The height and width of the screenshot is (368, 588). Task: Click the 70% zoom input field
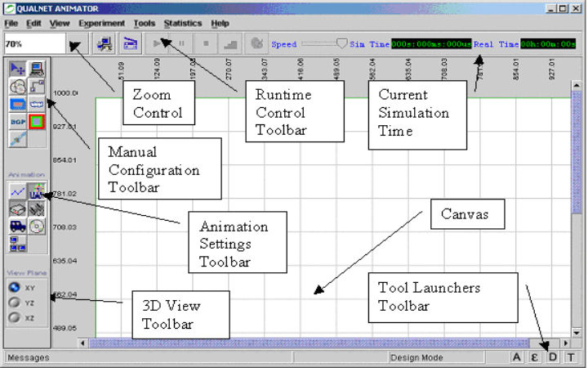click(x=35, y=44)
